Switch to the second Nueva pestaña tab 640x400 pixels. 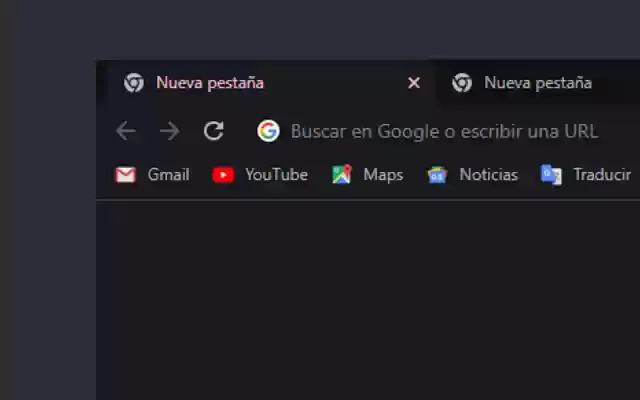click(x=538, y=83)
